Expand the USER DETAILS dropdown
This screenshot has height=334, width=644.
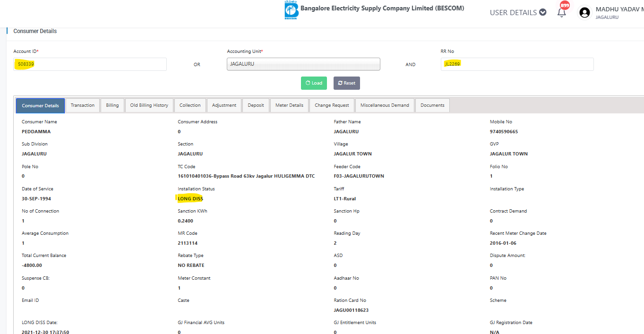pos(518,12)
